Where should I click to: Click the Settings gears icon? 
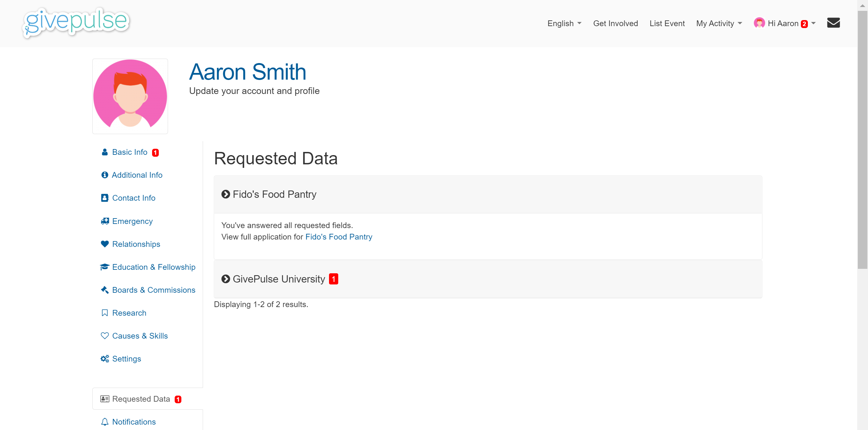tap(105, 359)
